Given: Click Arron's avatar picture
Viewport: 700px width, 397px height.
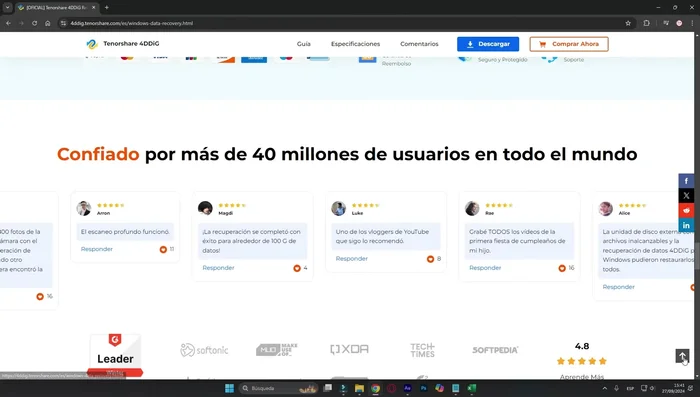Looking at the screenshot, I should click(83, 208).
